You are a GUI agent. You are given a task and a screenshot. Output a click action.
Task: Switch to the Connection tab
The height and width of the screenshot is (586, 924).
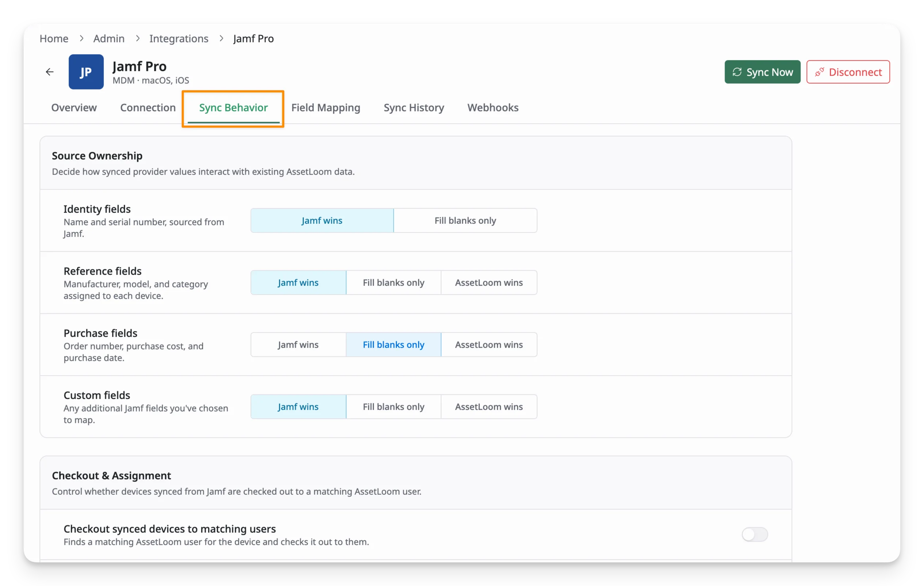point(148,107)
